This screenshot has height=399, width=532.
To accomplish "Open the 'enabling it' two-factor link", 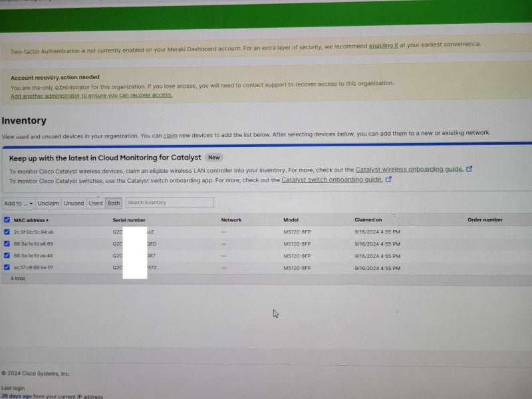I will pyautogui.click(x=384, y=45).
